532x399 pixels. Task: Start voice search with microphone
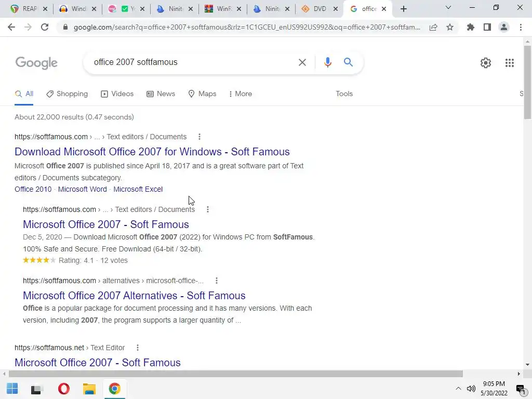[x=327, y=62]
